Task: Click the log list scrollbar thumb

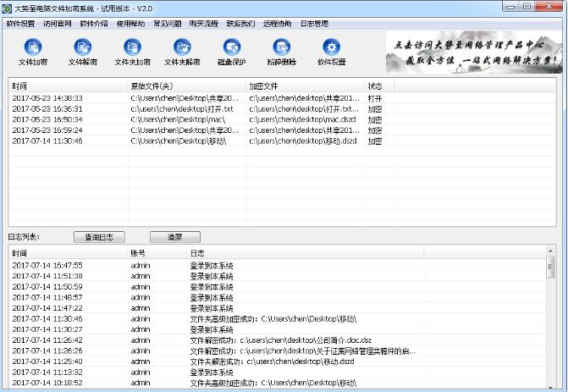Action: [550, 267]
